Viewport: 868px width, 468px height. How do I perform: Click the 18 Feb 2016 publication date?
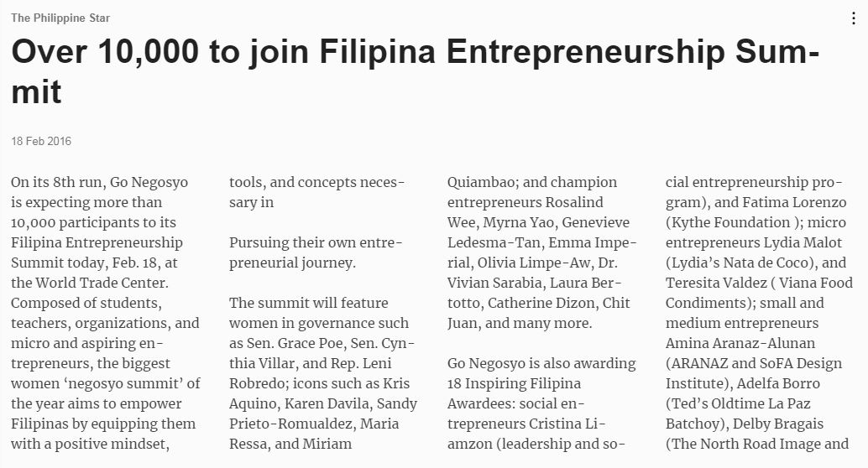coord(41,141)
